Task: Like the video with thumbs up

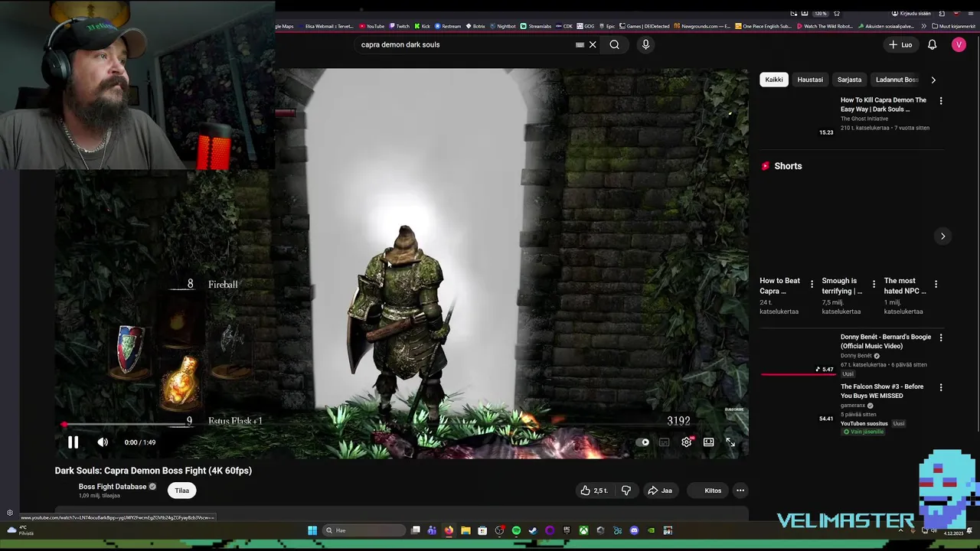Action: click(x=593, y=491)
